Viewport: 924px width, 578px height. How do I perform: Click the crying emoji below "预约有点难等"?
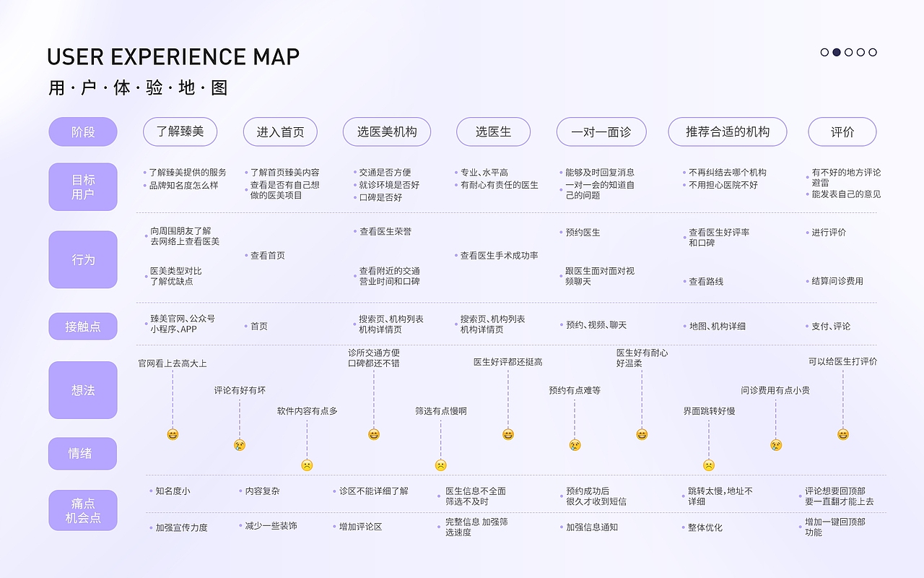(575, 446)
